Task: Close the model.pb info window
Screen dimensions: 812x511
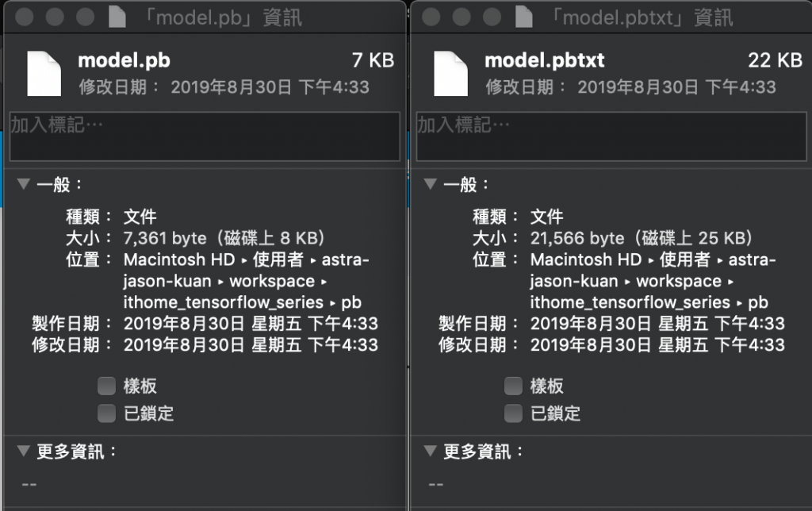Action: (25, 17)
